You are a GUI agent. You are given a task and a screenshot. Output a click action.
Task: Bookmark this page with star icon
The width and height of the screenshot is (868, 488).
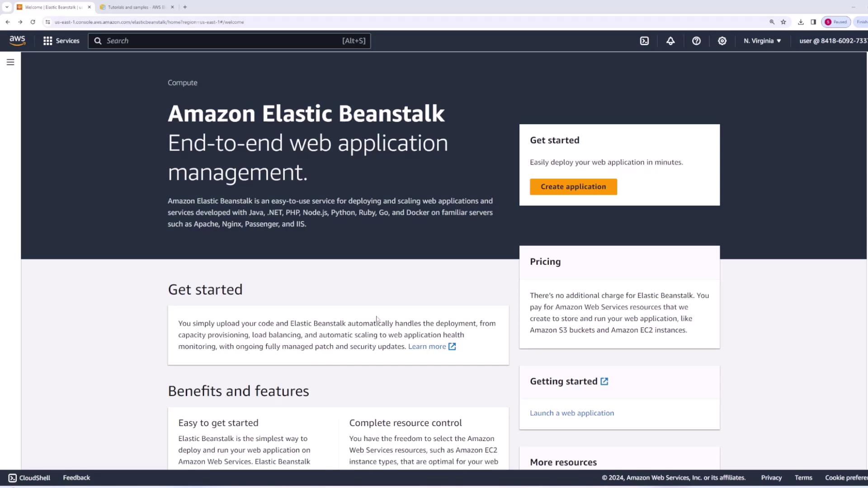(x=783, y=22)
